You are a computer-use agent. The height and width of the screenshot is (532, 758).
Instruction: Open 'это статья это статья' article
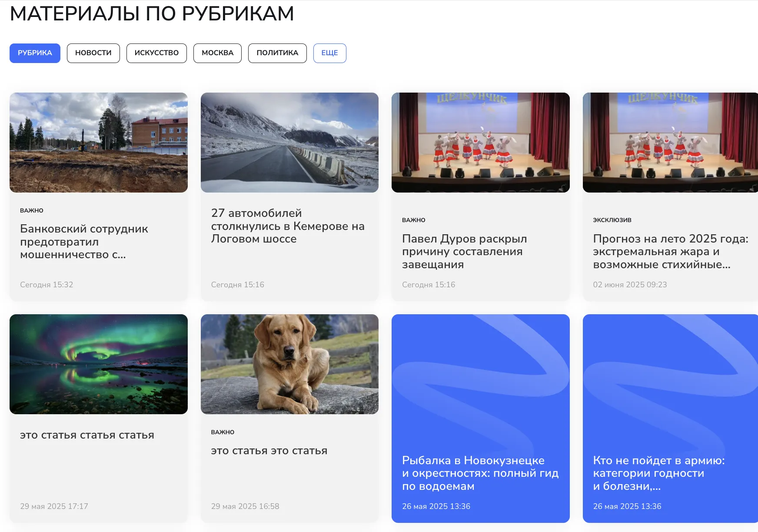tap(269, 451)
